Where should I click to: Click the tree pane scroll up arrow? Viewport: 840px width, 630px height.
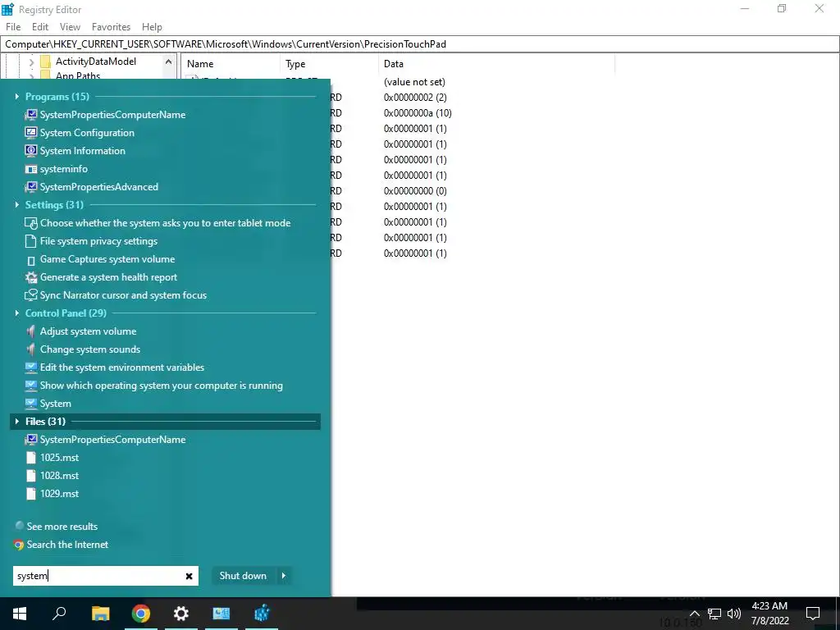168,62
